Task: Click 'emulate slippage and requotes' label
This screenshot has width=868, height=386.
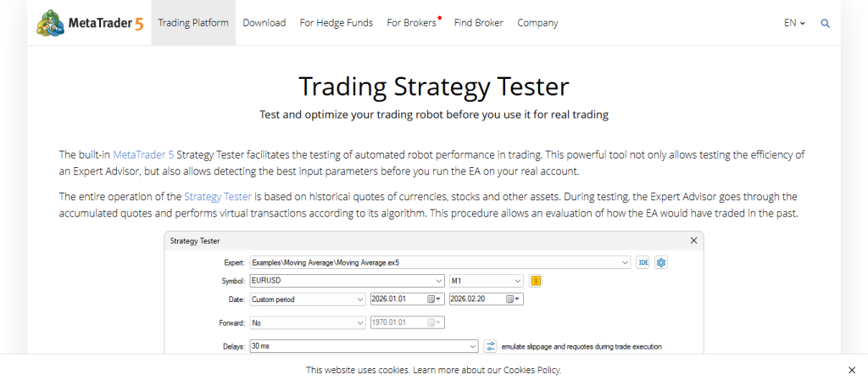Action: click(581, 347)
